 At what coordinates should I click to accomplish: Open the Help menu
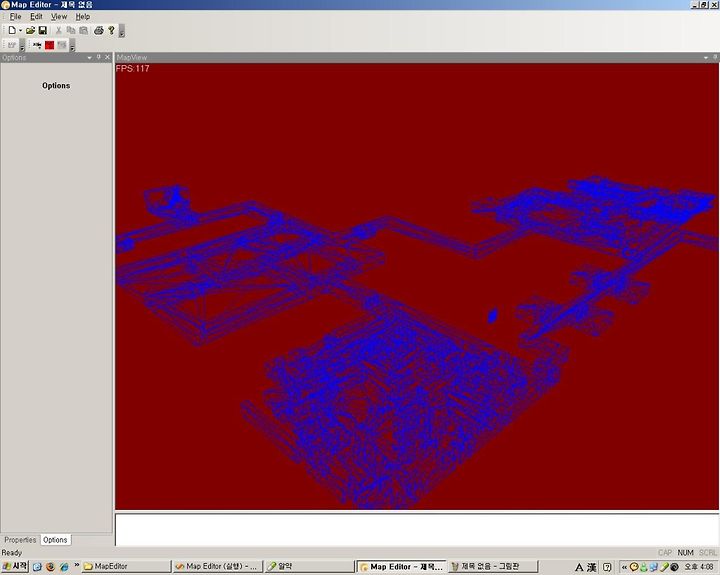point(83,17)
